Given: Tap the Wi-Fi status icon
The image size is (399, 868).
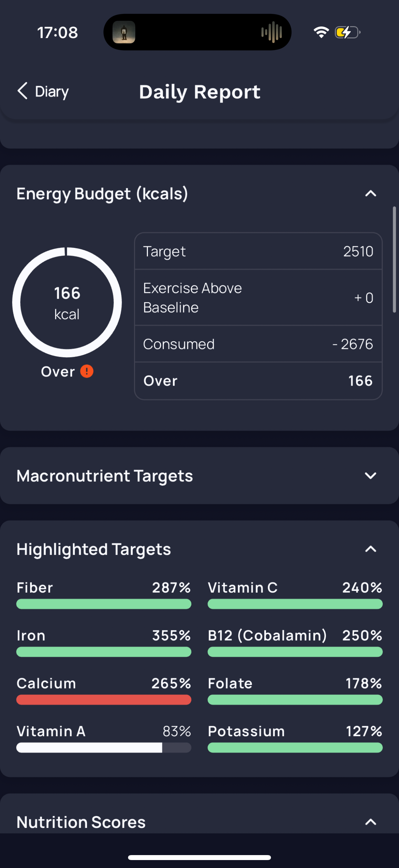Looking at the screenshot, I should pos(321,32).
